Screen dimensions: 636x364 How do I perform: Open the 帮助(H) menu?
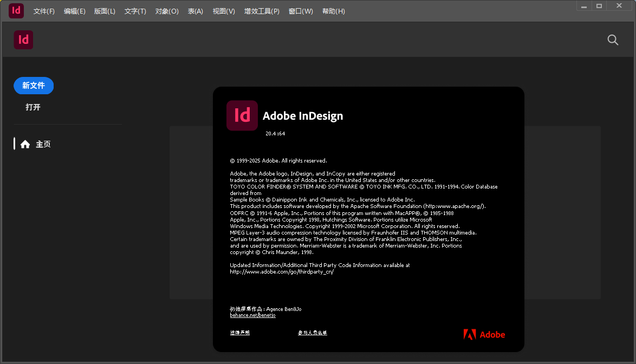[x=333, y=11]
